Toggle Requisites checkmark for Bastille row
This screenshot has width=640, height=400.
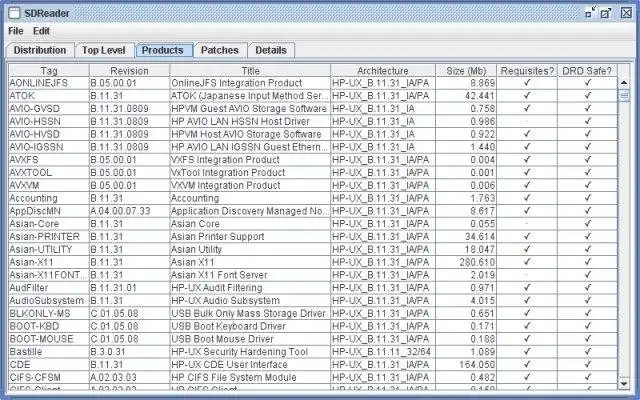coord(527,351)
